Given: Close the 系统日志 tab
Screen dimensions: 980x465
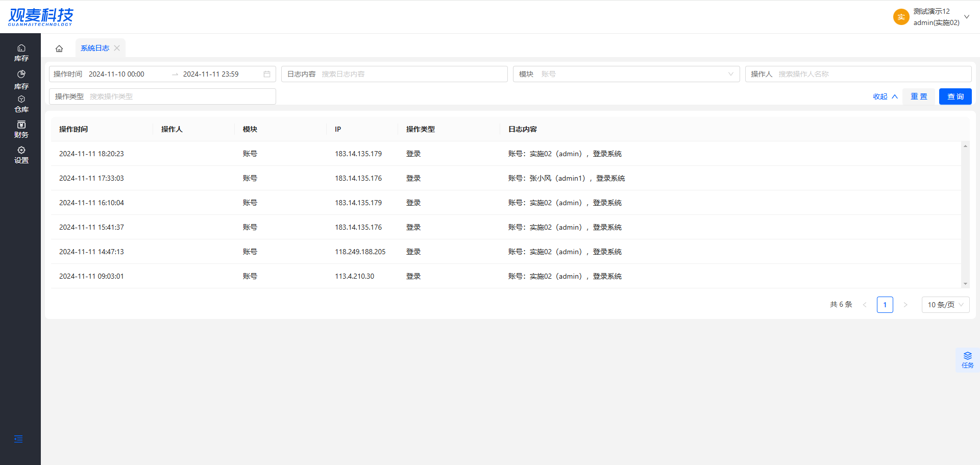Looking at the screenshot, I should [x=117, y=48].
